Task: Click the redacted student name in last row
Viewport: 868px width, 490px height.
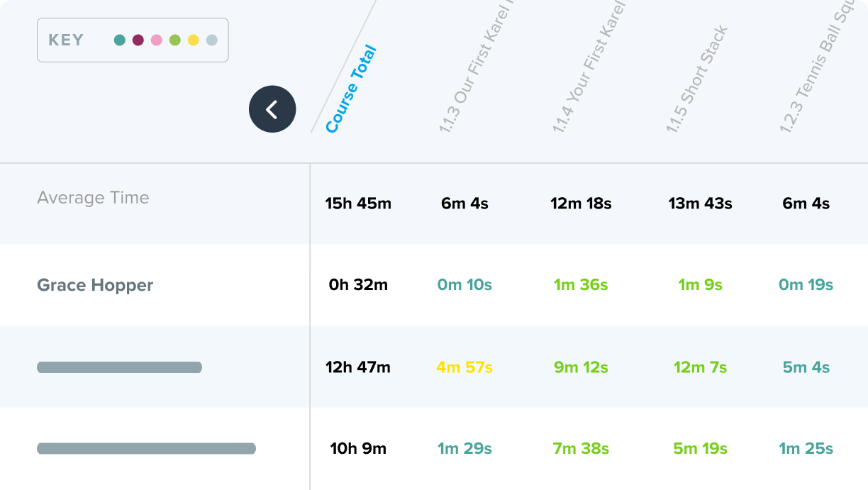Action: click(x=146, y=448)
